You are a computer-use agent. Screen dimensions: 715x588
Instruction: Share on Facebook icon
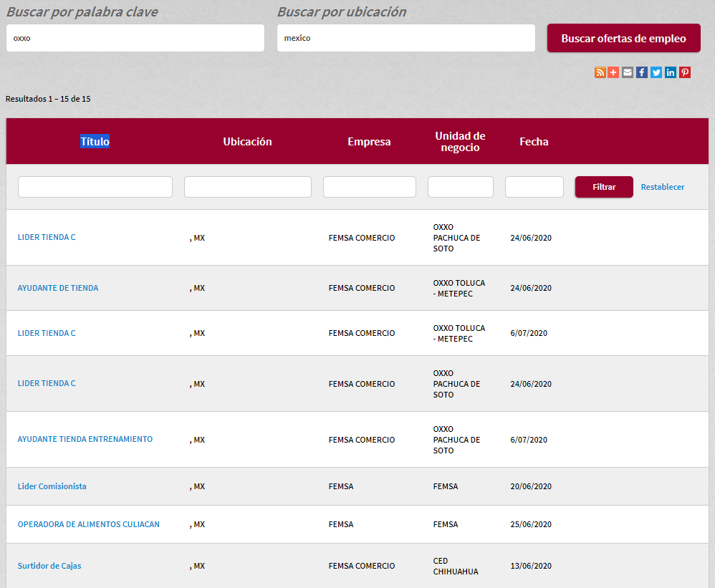point(642,72)
